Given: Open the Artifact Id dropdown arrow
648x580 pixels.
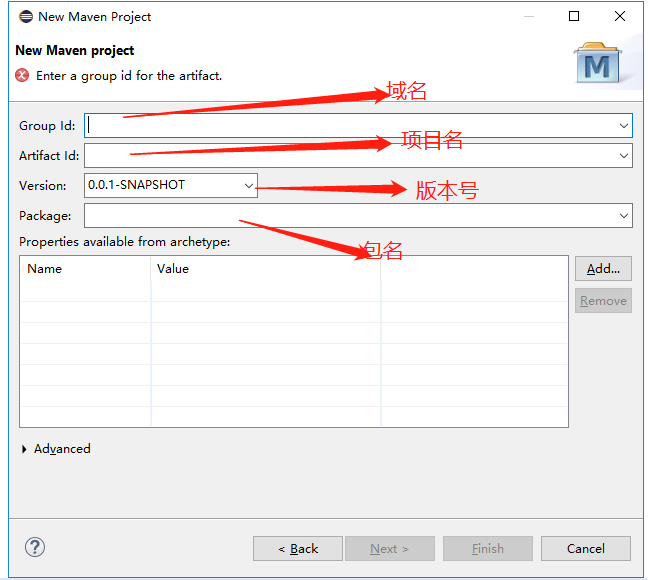Looking at the screenshot, I should point(624,156).
